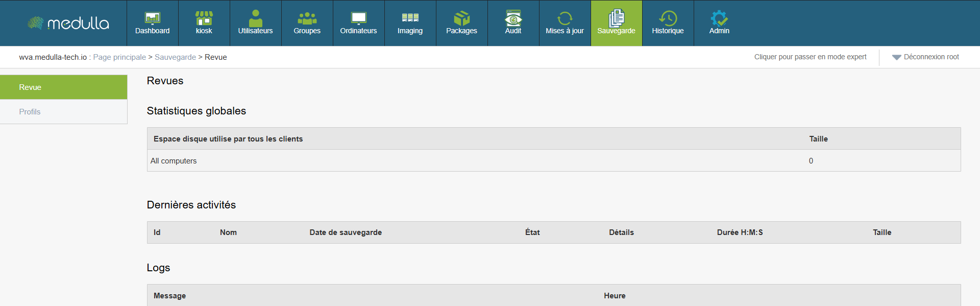Switch to expert mode
Viewport: 980px width, 306px height.
(x=810, y=57)
